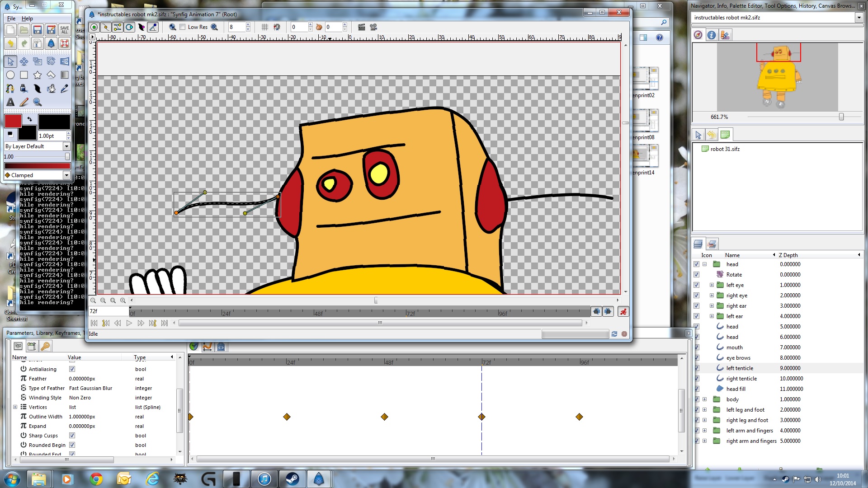Open the Clamped interpolation dropdown
The image size is (868, 488).
pos(66,175)
